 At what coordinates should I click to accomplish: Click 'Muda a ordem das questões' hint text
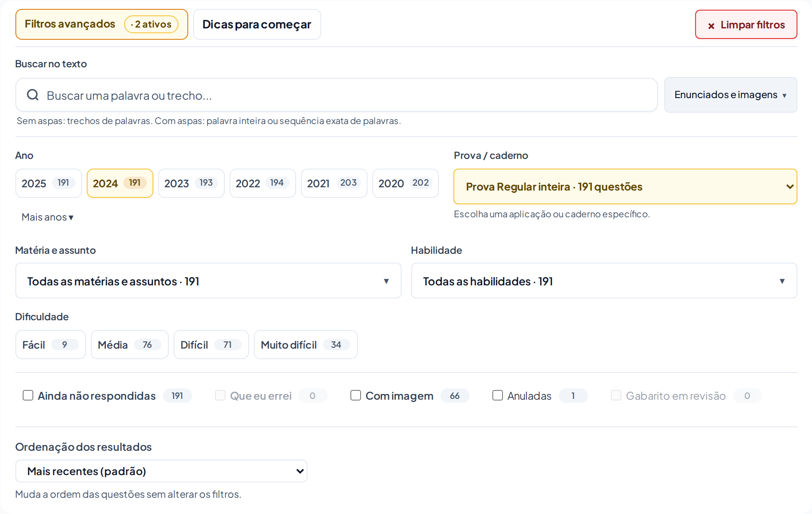[x=128, y=494]
